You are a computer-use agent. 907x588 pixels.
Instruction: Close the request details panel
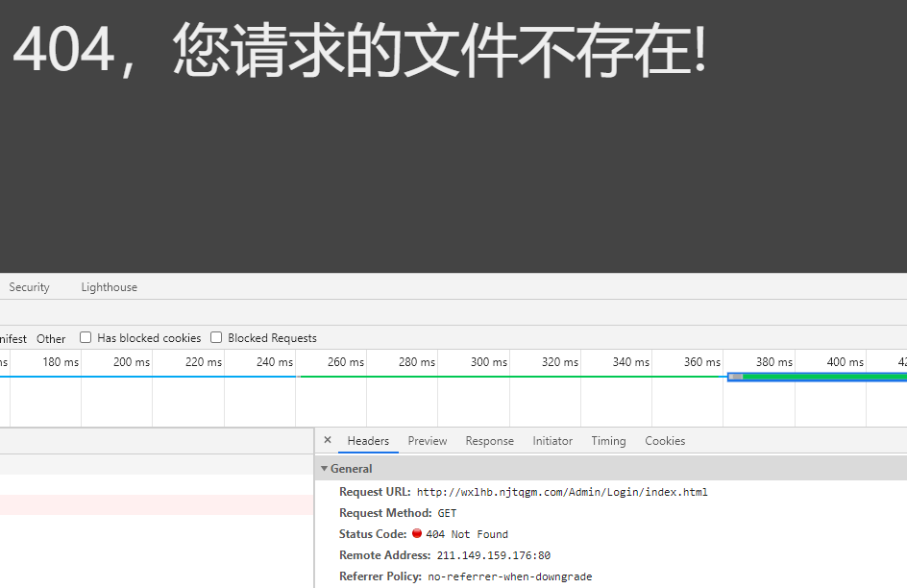coord(328,440)
